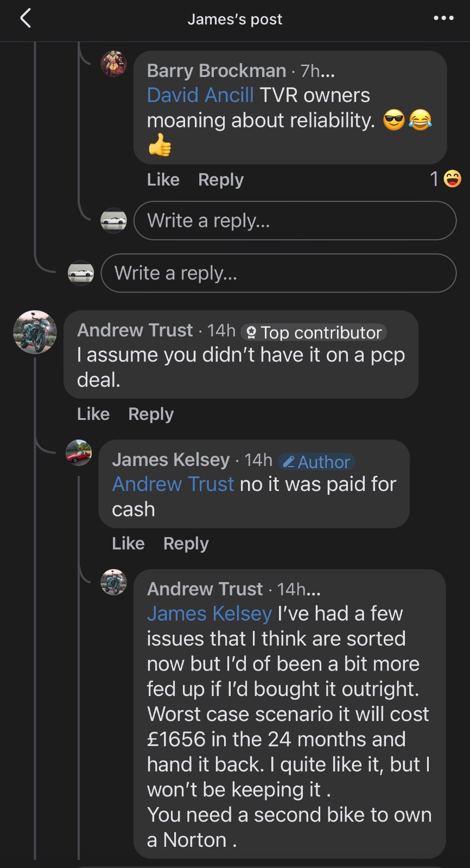Tap the back arrow
Image resolution: width=470 pixels, height=868 pixels.
[x=26, y=19]
